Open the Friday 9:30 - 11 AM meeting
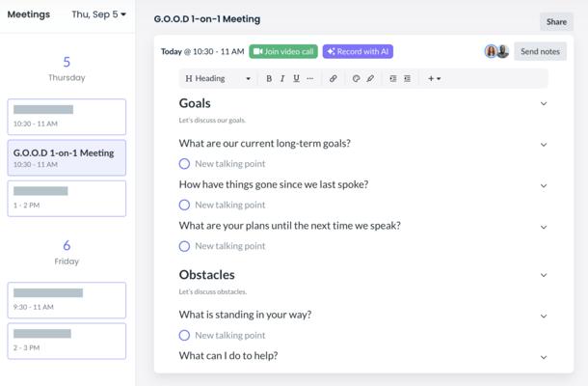The width and height of the screenshot is (588, 386). pyautogui.click(x=67, y=300)
